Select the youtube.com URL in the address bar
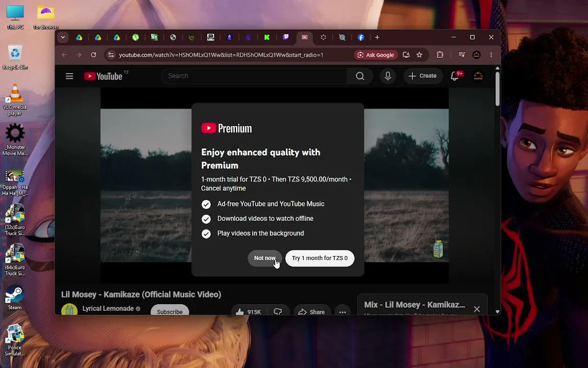 coord(221,55)
